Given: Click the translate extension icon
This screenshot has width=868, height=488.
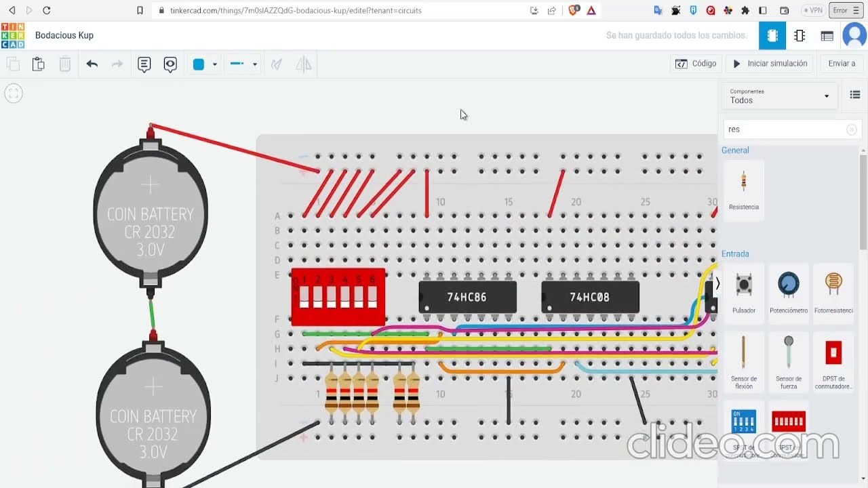Looking at the screenshot, I should (x=658, y=10).
